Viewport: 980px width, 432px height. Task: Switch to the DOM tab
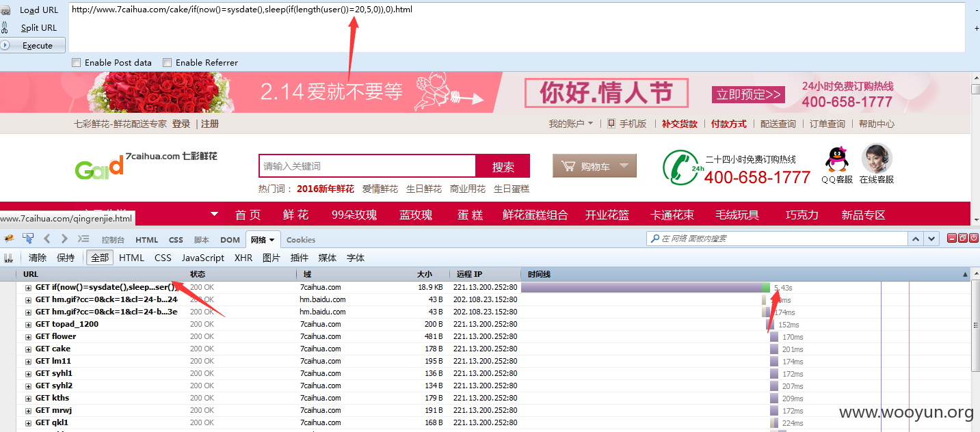230,240
